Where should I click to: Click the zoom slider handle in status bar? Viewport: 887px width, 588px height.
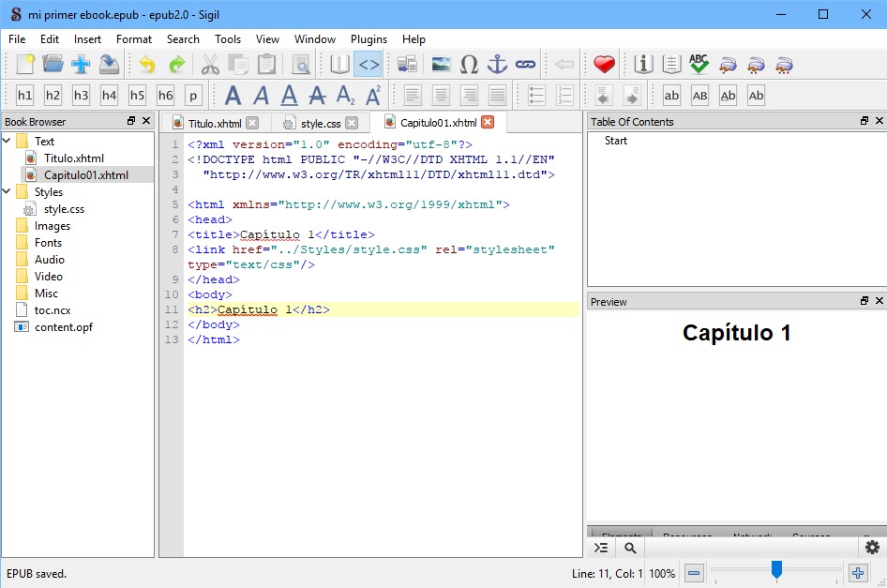(776, 570)
